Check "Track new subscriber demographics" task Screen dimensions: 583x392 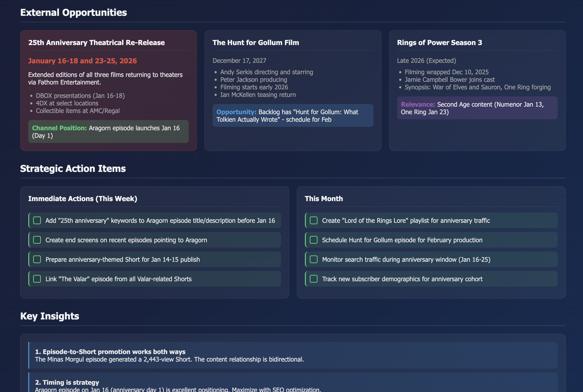[x=313, y=279]
